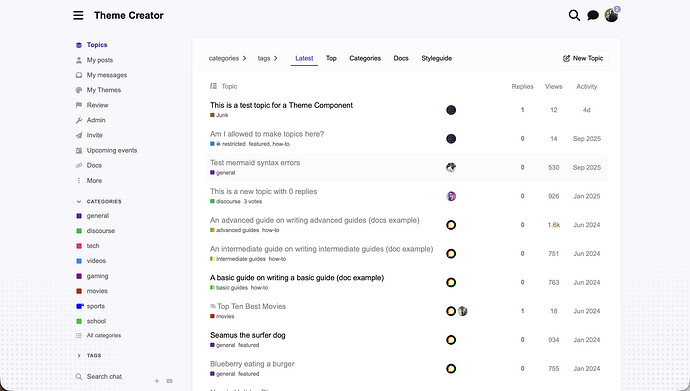This screenshot has height=391, width=690.
Task: Click the Topics layers icon in sidebar
Action: 79,45
